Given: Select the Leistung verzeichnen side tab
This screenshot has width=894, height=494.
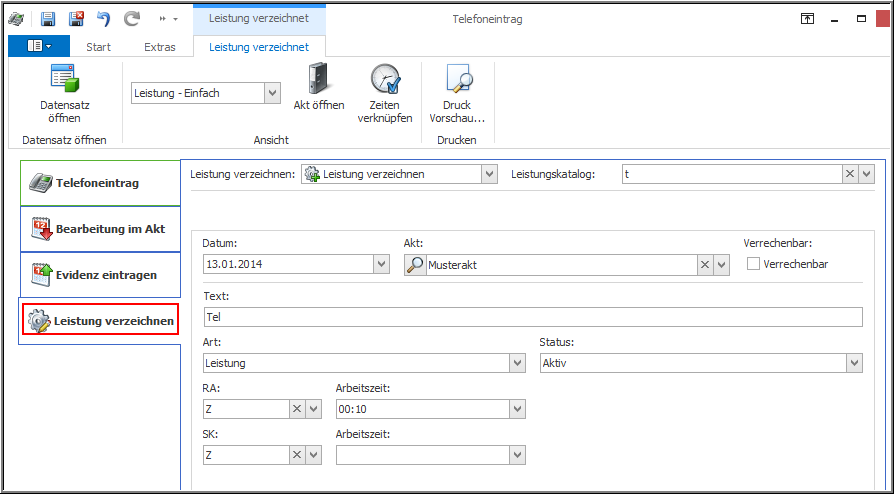Looking at the screenshot, I should (100, 321).
